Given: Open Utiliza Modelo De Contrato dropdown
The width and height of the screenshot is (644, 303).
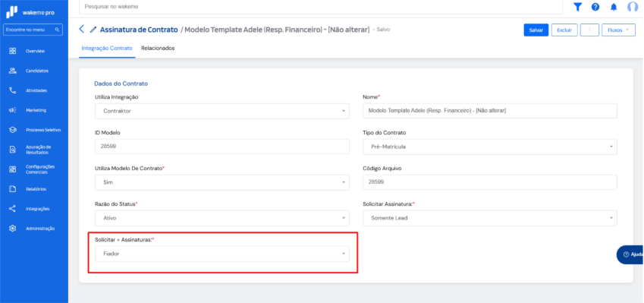Looking at the screenshot, I should 222,182.
